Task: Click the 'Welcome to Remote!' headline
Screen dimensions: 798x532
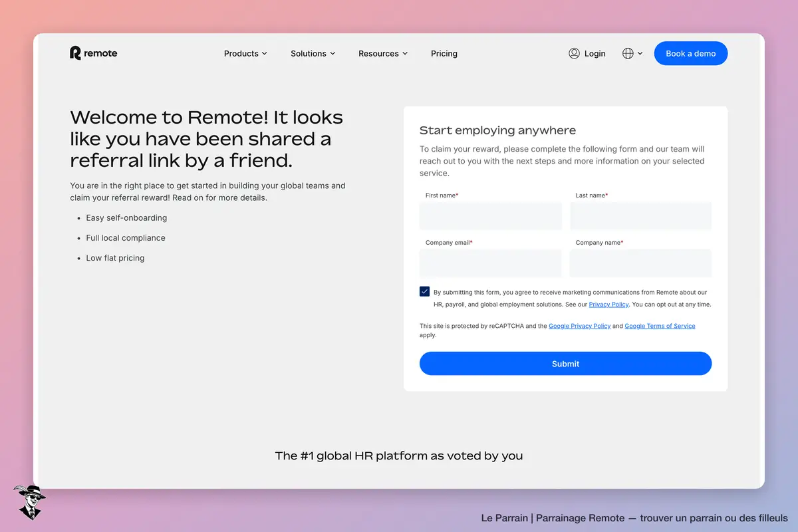Action: tap(207, 138)
